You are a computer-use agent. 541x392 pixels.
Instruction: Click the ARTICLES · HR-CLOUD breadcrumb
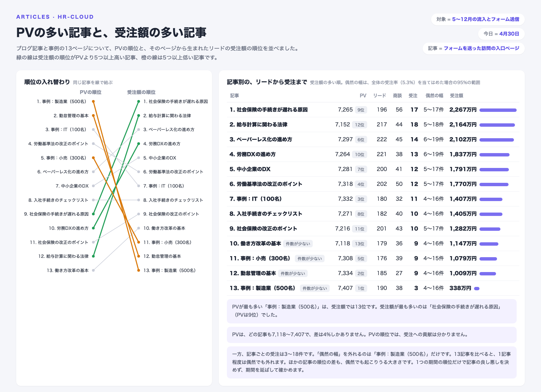55,17
